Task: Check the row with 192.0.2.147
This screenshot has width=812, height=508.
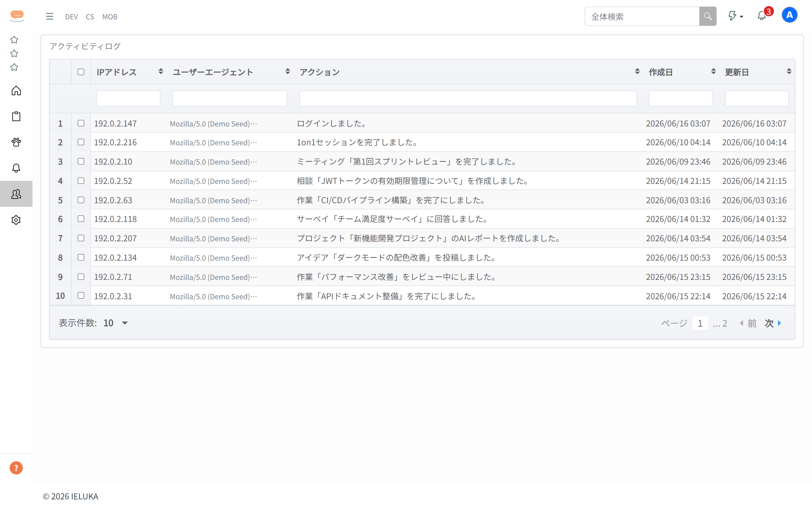Action: [81, 123]
